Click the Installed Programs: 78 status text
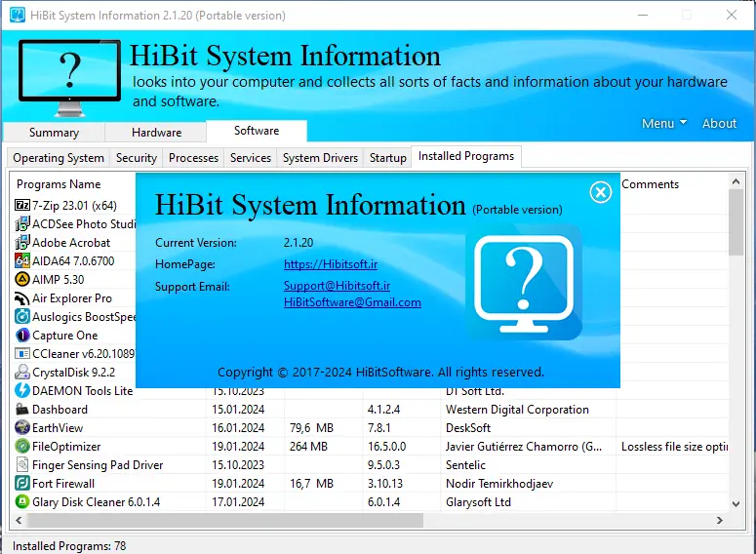Viewport: 756px width, 554px height. pyautogui.click(x=69, y=546)
